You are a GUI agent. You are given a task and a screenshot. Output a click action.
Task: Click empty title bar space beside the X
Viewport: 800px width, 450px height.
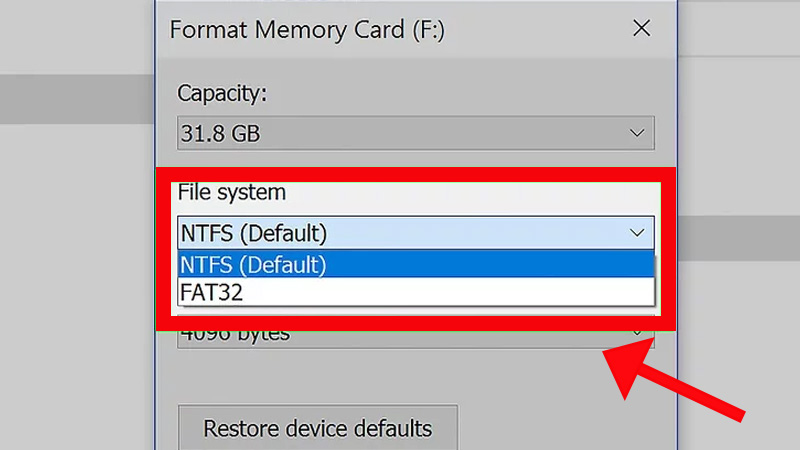point(540,29)
